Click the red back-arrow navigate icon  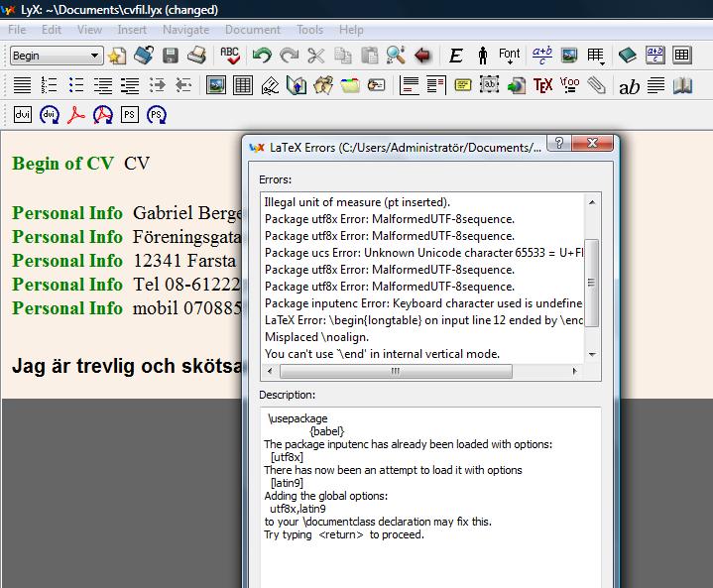tap(422, 56)
